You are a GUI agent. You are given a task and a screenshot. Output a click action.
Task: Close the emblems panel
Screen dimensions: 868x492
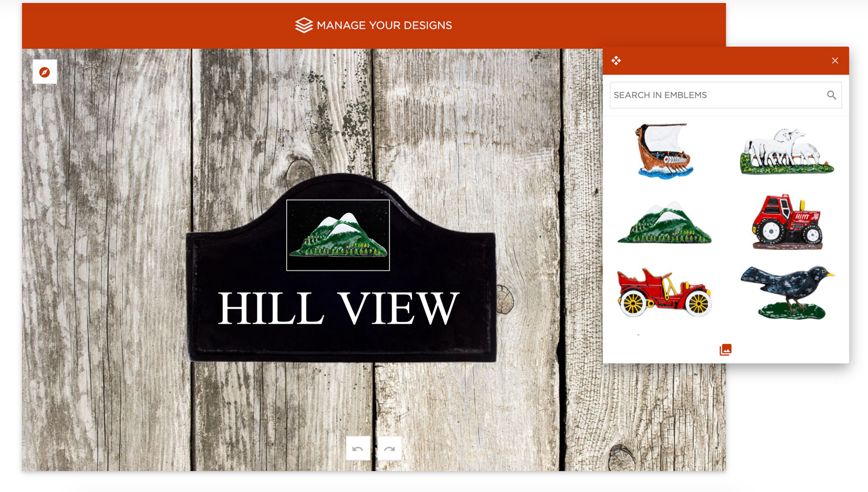point(835,60)
